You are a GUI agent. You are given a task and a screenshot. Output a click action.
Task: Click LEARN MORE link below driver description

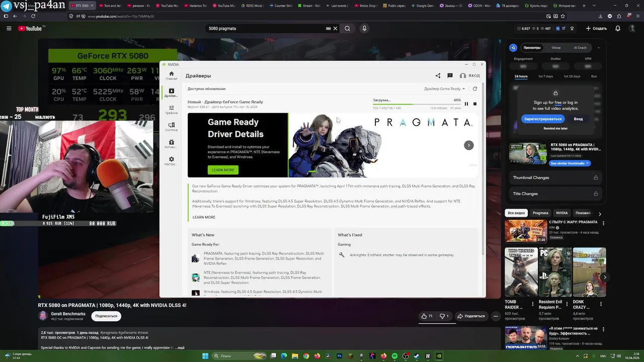pyautogui.click(x=204, y=217)
